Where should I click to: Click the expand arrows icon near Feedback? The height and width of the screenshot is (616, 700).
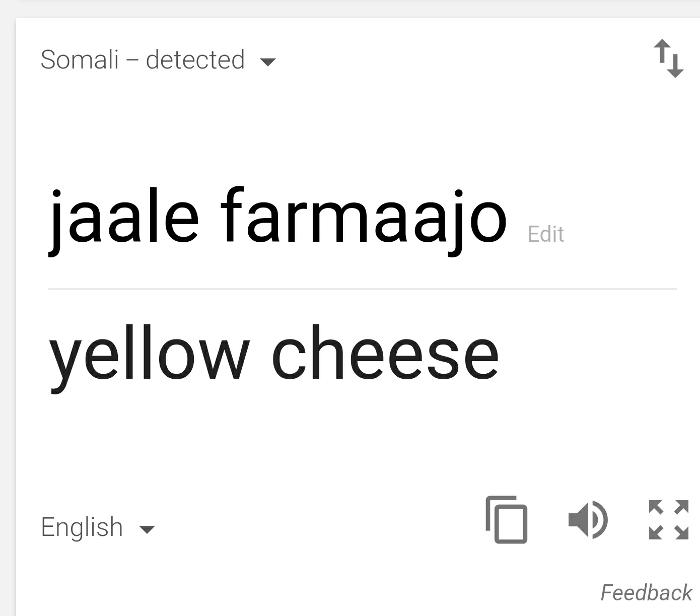[668, 520]
